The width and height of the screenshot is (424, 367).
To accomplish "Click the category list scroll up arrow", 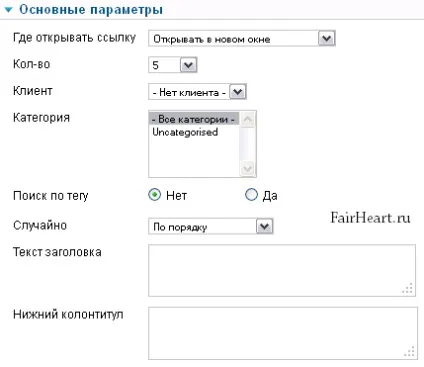I will click(248, 119).
